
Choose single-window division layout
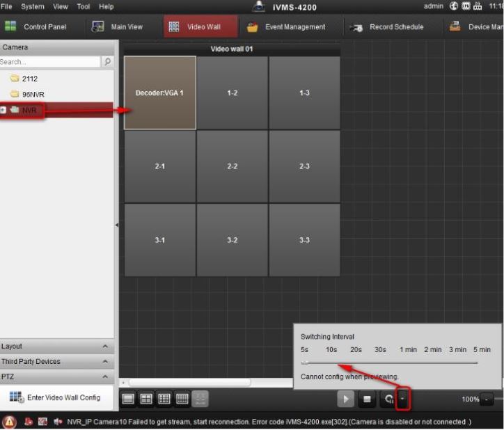tap(128, 399)
